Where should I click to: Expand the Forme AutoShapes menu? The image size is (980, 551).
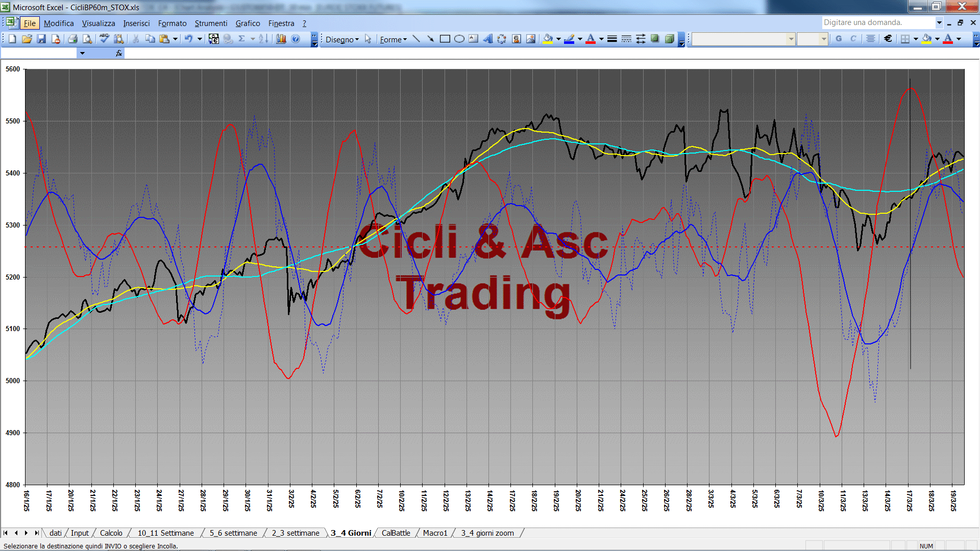tap(394, 39)
